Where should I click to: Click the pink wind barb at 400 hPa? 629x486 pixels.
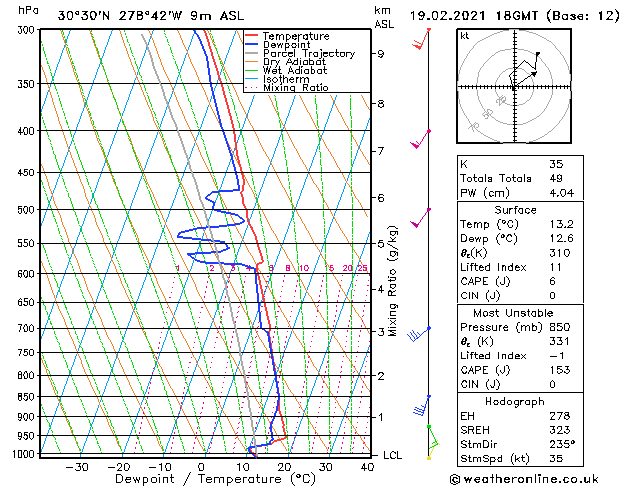click(420, 139)
